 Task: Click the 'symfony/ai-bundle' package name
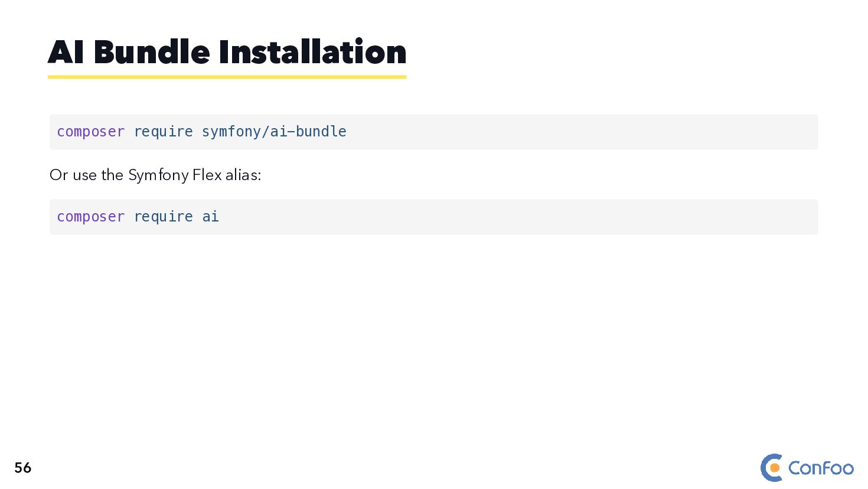tap(274, 132)
